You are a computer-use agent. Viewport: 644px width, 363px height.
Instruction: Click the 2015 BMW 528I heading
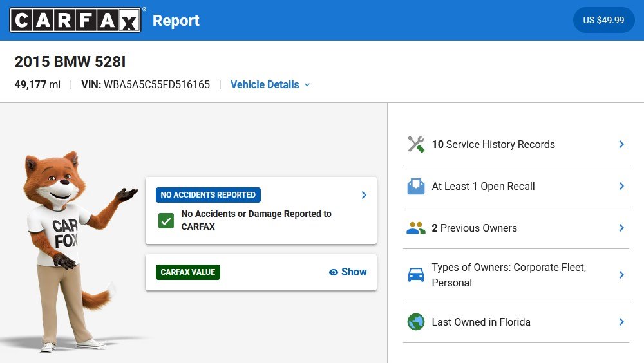pos(70,62)
